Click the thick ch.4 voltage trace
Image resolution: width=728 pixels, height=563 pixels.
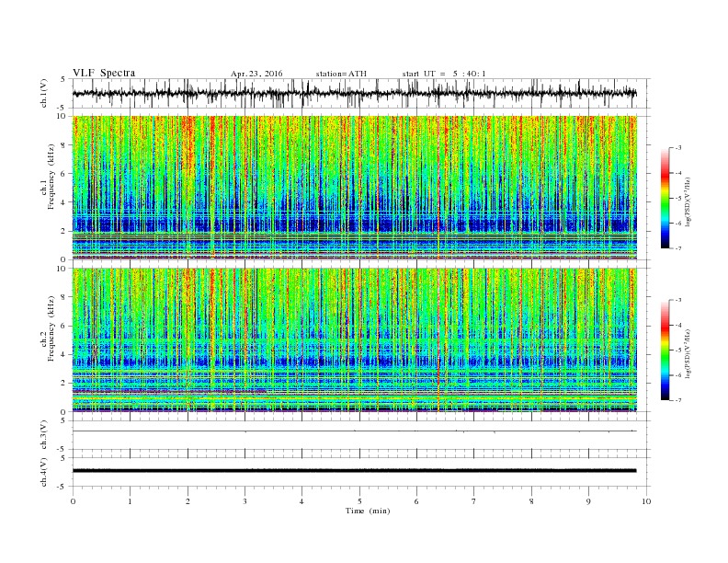(x=355, y=471)
